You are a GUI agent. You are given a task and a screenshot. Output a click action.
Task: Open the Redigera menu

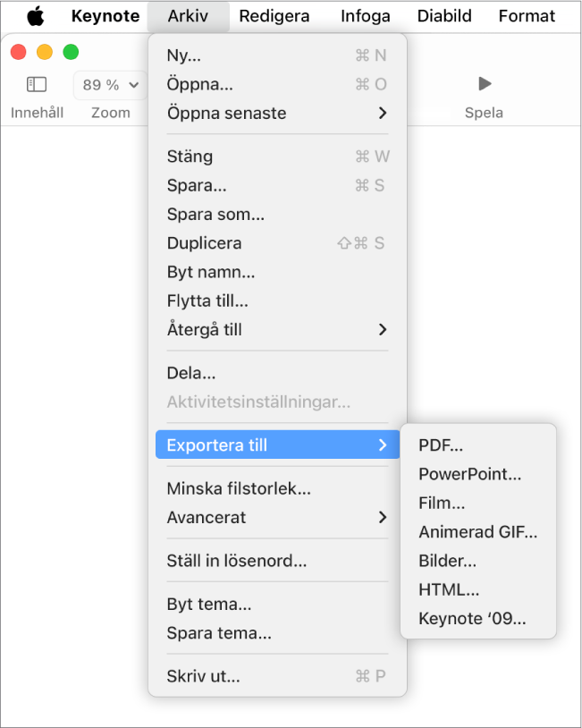[x=274, y=16]
